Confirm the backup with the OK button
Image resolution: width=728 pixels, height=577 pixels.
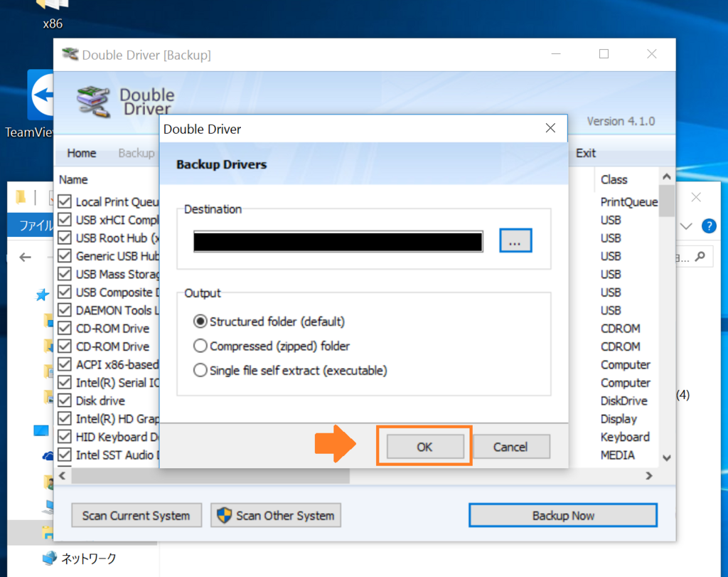425,447
